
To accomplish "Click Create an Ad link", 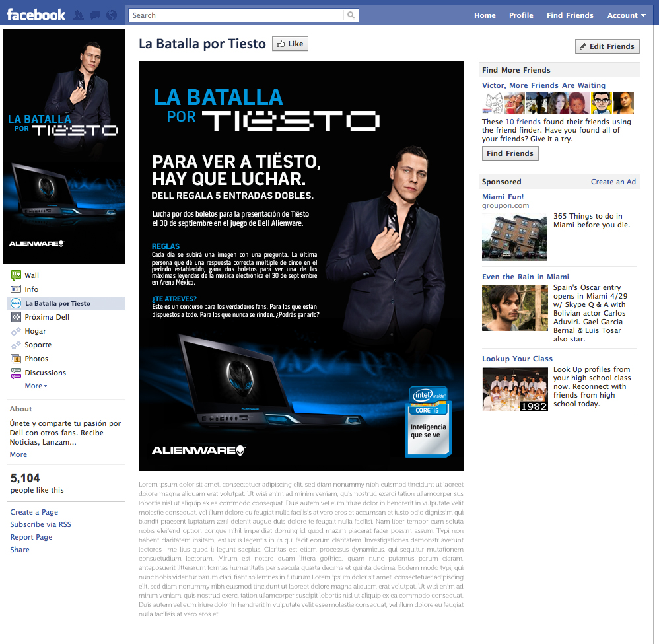I will pos(613,182).
